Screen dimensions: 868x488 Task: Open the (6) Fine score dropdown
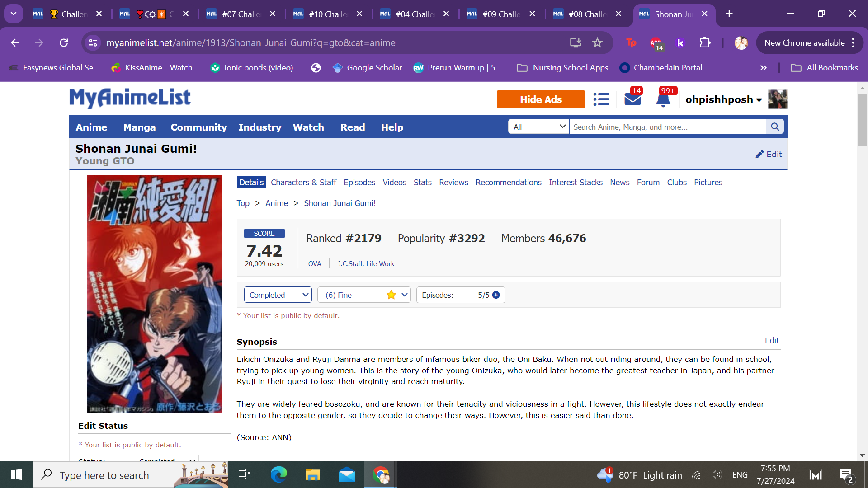pos(363,295)
